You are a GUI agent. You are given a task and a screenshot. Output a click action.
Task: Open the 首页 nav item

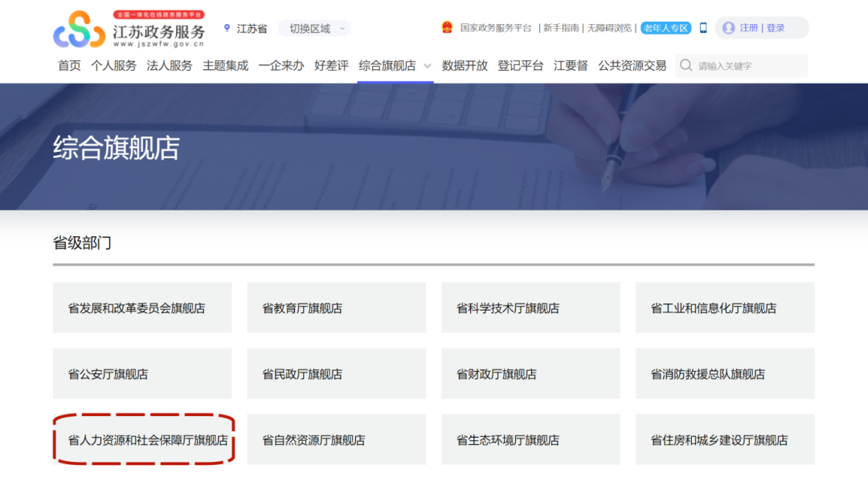coord(69,66)
